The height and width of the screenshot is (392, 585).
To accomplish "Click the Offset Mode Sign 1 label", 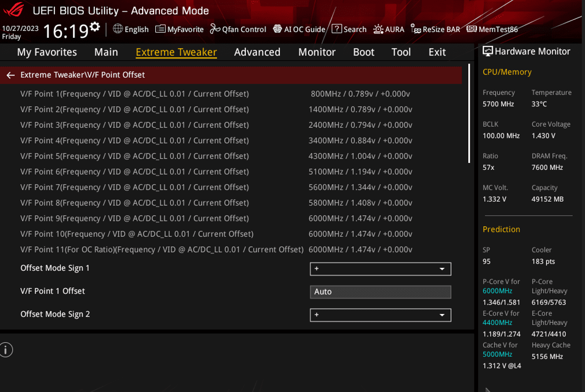I will point(55,268).
